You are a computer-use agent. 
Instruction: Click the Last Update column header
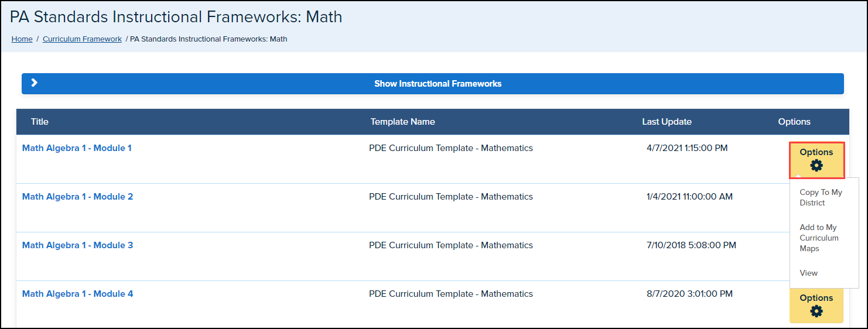click(667, 122)
